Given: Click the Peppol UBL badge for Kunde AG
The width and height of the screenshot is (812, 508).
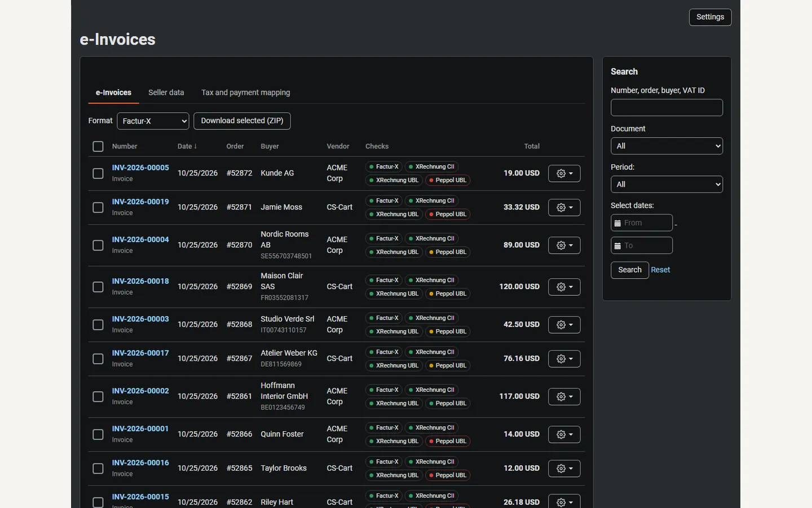Looking at the screenshot, I should pyautogui.click(x=448, y=180).
